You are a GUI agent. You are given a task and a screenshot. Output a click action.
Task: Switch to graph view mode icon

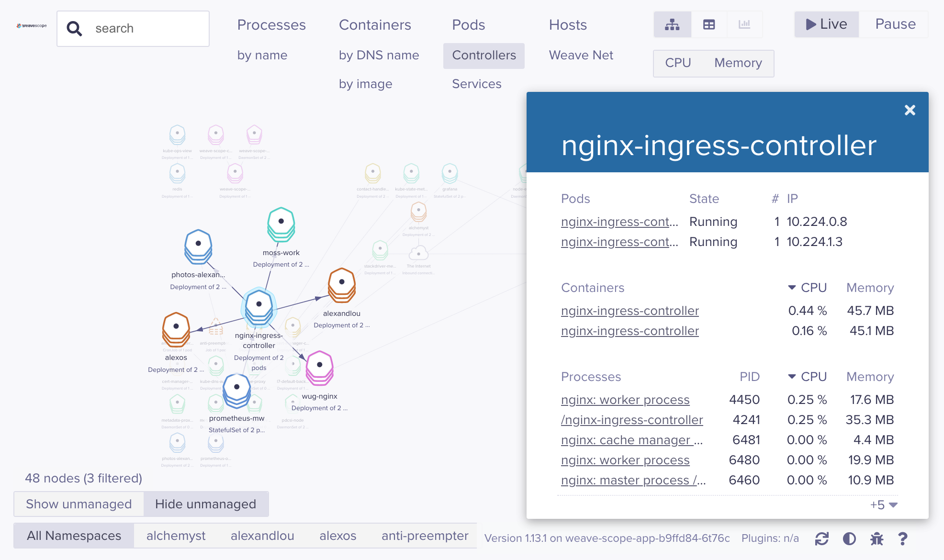tap(672, 24)
